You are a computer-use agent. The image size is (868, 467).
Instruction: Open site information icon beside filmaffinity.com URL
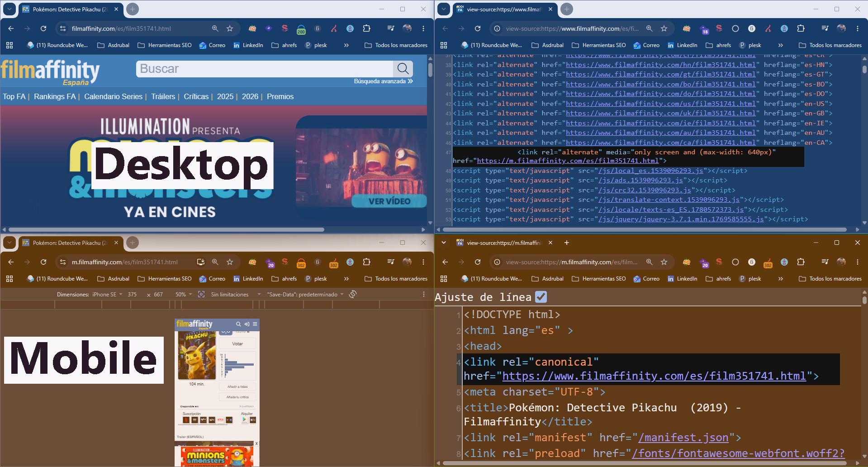point(63,29)
